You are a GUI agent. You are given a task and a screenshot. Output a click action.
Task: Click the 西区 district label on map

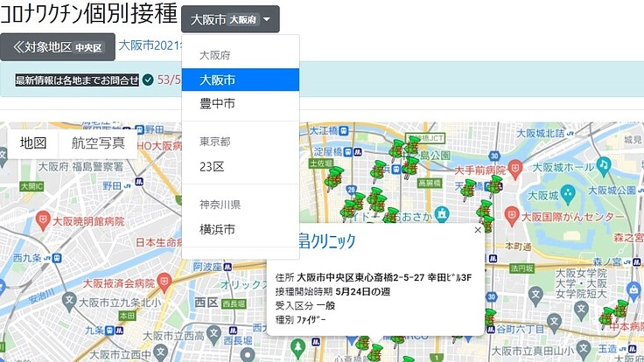click(206, 303)
